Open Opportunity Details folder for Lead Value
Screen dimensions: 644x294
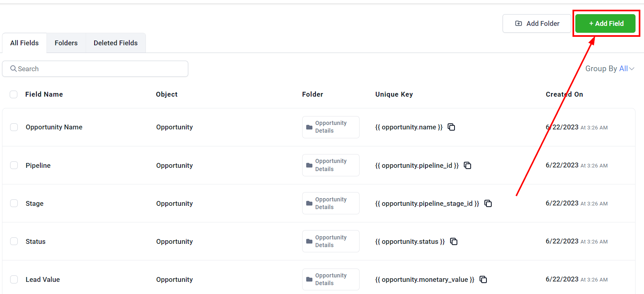click(330, 279)
